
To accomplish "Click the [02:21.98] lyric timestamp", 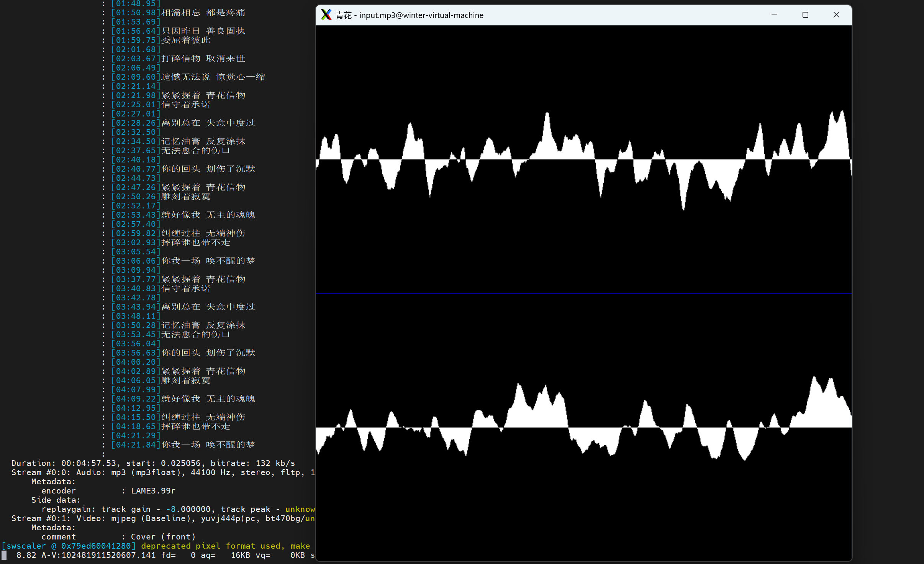I will (x=136, y=95).
